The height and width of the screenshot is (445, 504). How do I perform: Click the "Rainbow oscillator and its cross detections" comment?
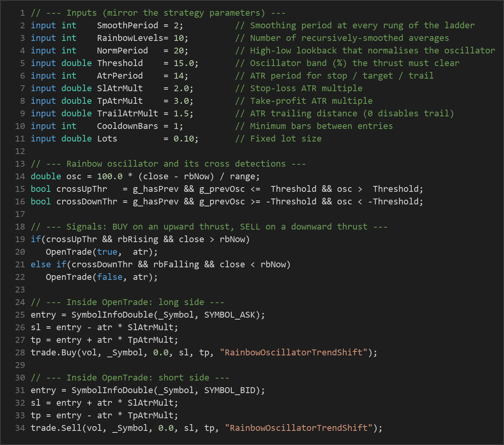coord(176,164)
